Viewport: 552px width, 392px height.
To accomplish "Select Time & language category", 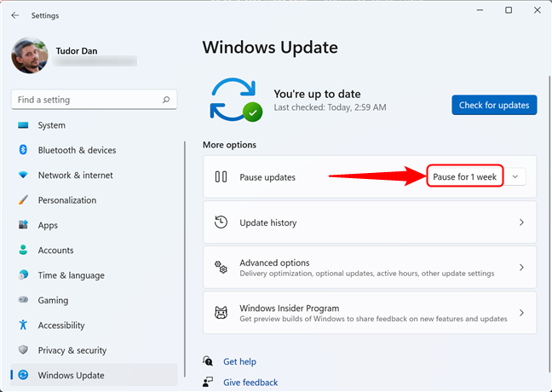I will coord(94,275).
